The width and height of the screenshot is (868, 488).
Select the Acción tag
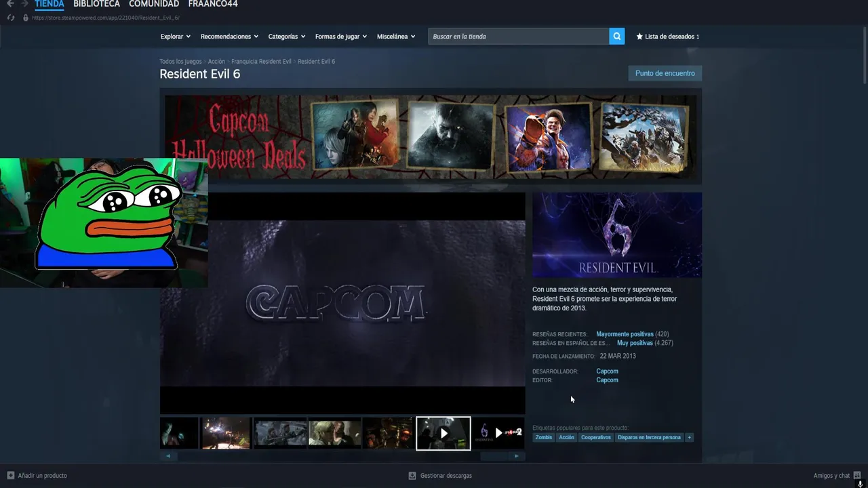[x=566, y=437]
